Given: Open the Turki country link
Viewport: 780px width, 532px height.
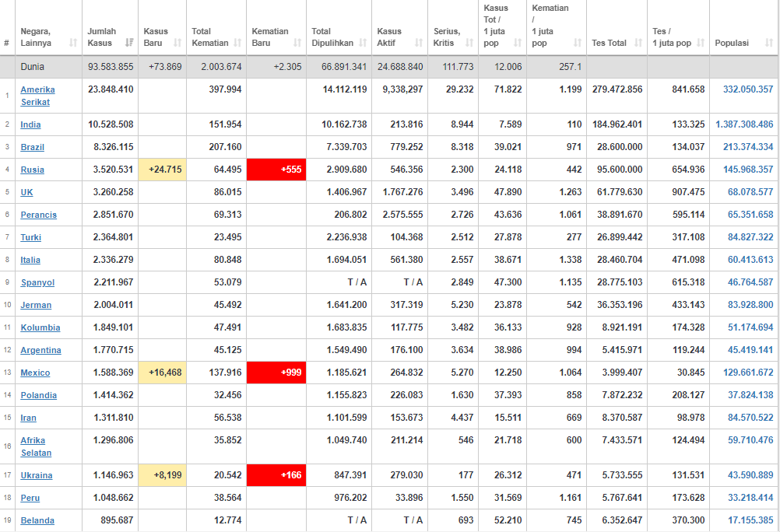Looking at the screenshot, I should tap(31, 237).
